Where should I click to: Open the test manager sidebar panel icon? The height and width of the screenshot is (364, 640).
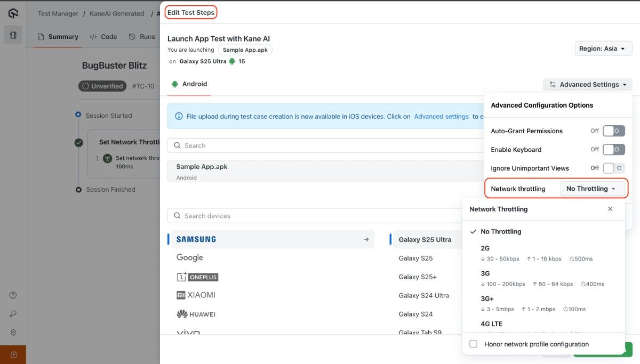coord(13,35)
